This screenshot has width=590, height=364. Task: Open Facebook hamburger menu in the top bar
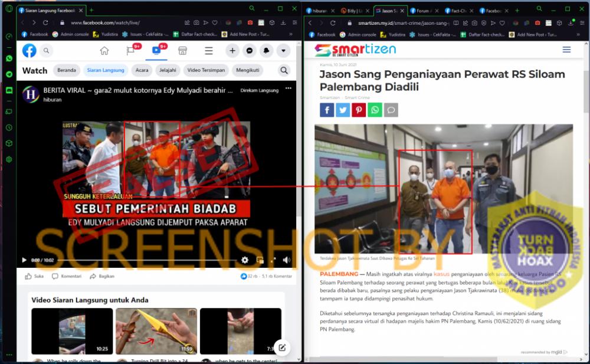(209, 50)
